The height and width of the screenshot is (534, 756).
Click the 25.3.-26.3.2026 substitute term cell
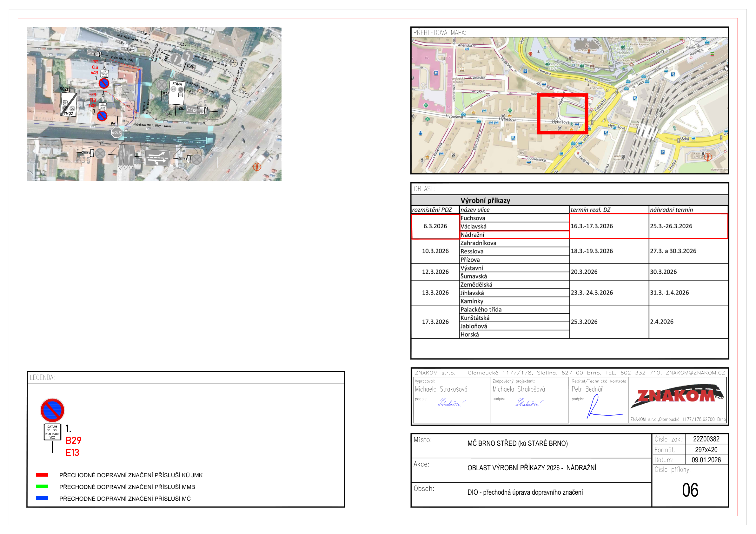(x=688, y=226)
